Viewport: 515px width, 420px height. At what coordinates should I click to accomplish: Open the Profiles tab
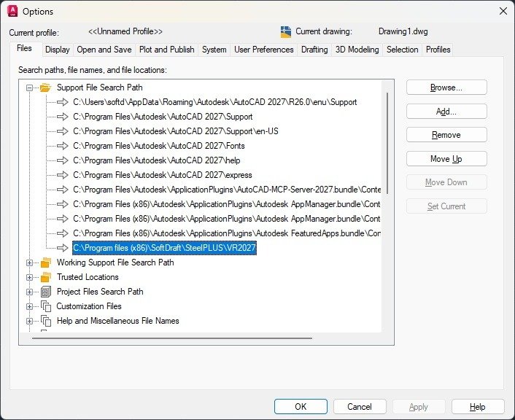(438, 50)
